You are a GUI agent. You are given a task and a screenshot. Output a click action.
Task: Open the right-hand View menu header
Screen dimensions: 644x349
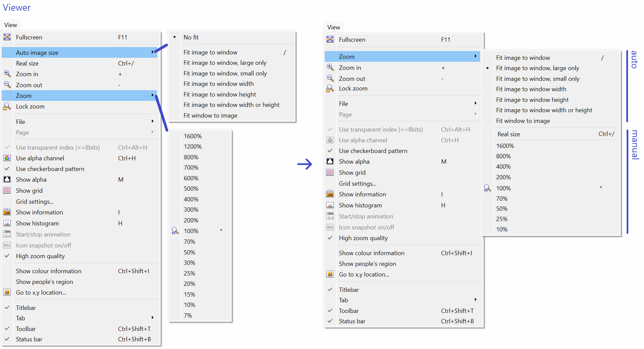[334, 27]
